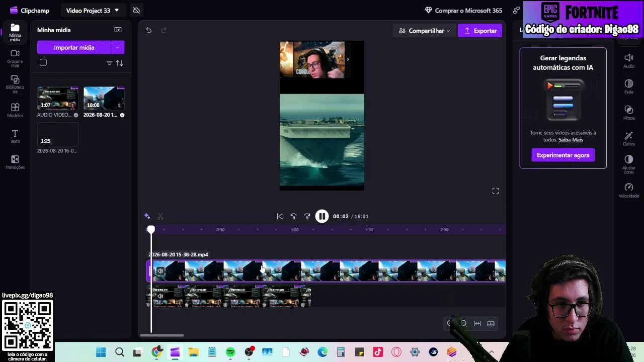Click the Exportar button

(480, 31)
